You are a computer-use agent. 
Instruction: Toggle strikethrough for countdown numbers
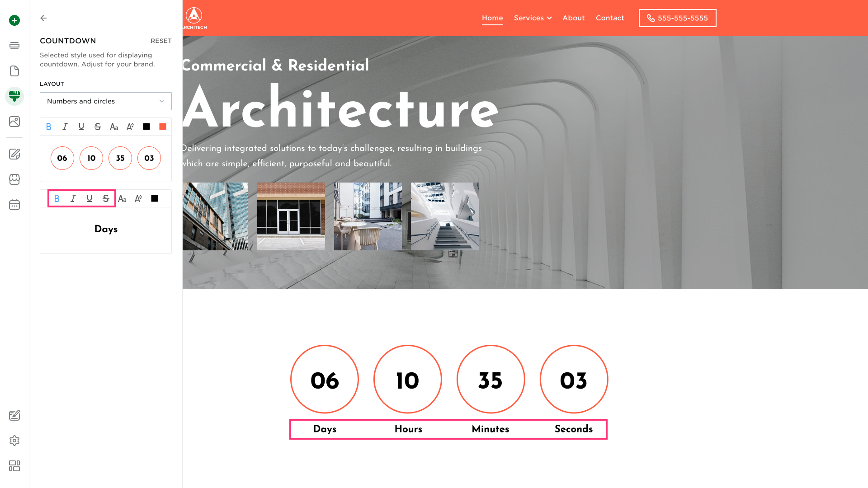click(x=98, y=127)
